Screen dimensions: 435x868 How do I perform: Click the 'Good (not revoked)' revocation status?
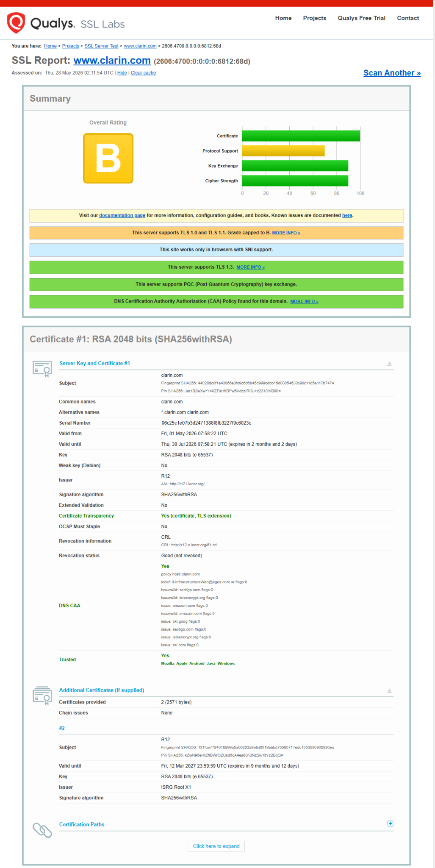tap(182, 556)
